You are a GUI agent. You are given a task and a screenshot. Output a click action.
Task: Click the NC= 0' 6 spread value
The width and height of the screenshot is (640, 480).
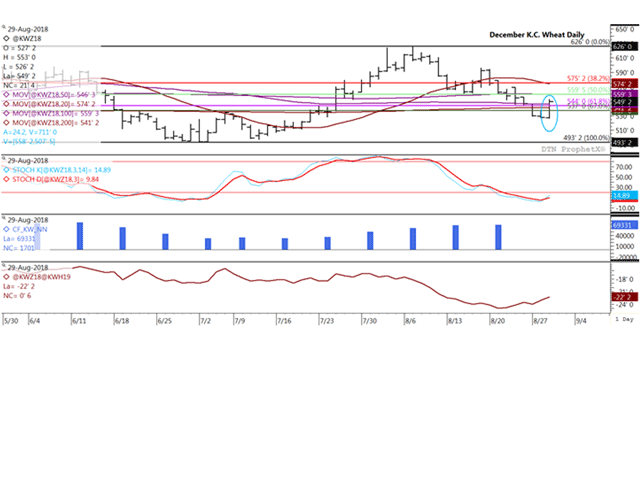tap(17, 296)
